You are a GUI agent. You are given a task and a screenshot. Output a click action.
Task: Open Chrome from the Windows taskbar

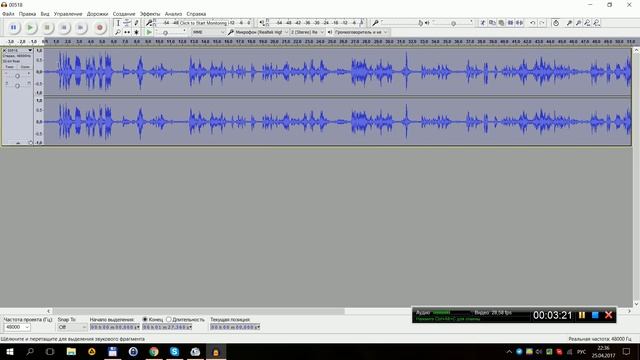coord(153,351)
